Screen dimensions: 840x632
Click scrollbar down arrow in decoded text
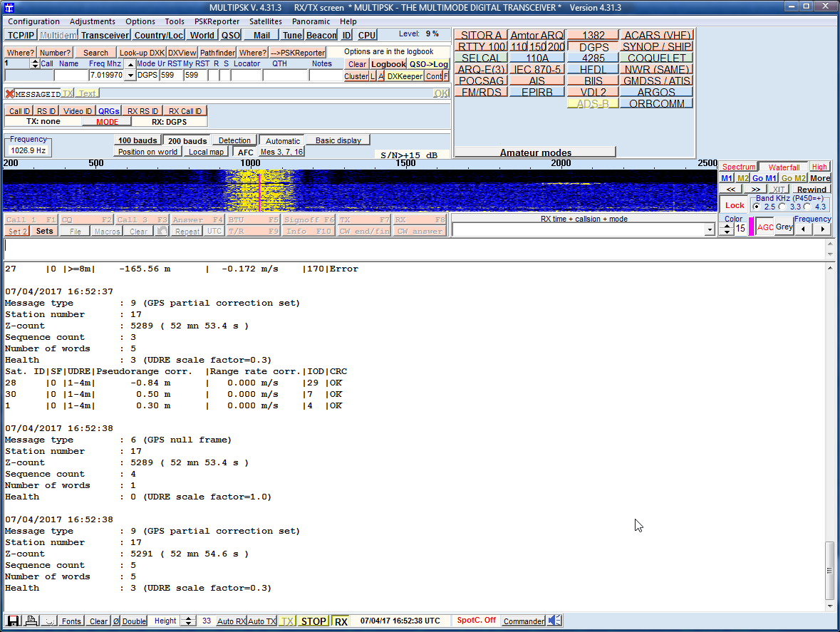click(x=830, y=606)
